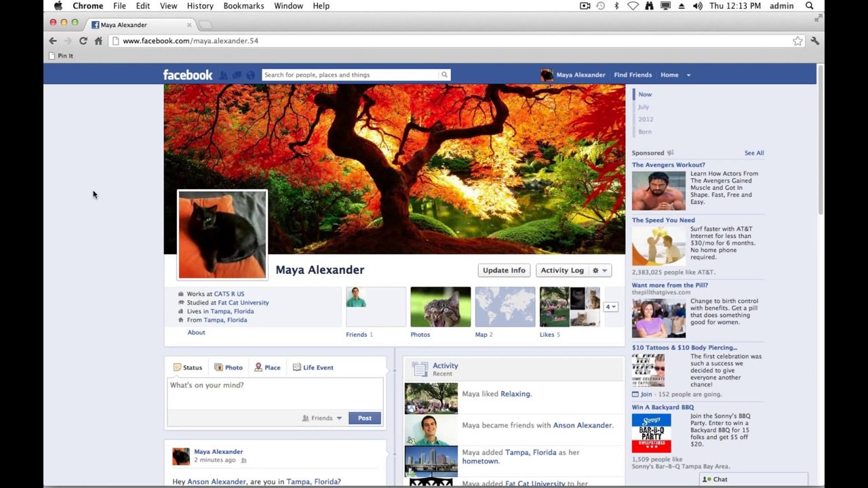
Task: Open Friends audience selector dropdown
Action: (x=322, y=418)
